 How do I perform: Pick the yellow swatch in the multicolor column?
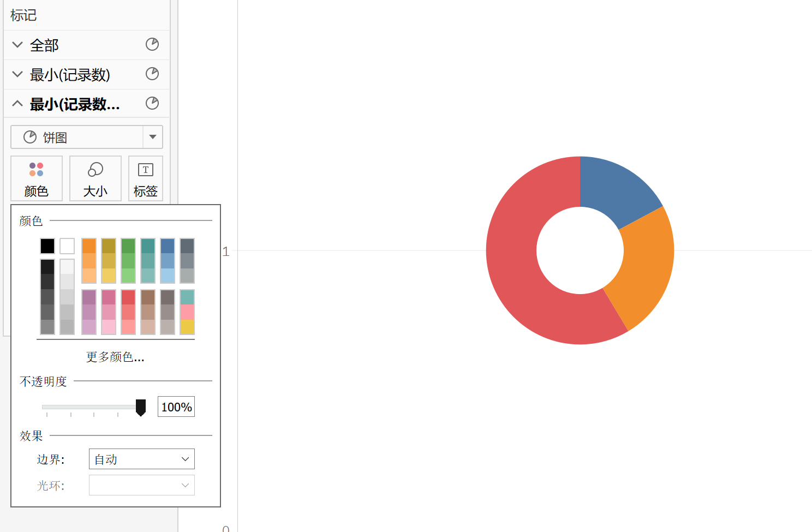pos(187,327)
